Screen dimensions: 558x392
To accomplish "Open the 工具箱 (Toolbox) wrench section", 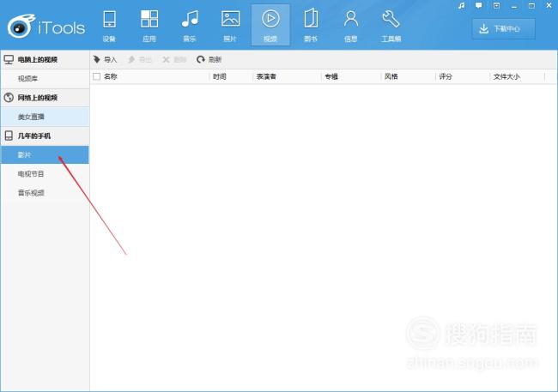I will click(391, 26).
